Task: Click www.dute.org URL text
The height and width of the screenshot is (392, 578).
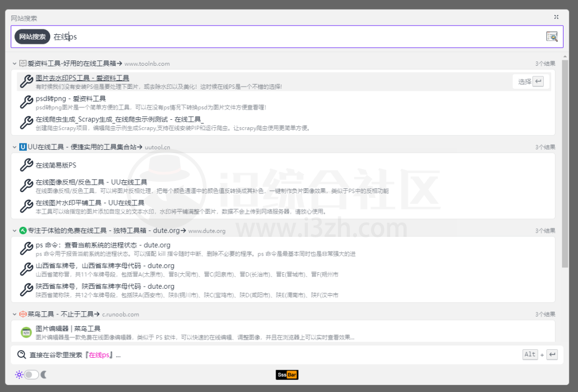Action: pyautogui.click(x=207, y=231)
